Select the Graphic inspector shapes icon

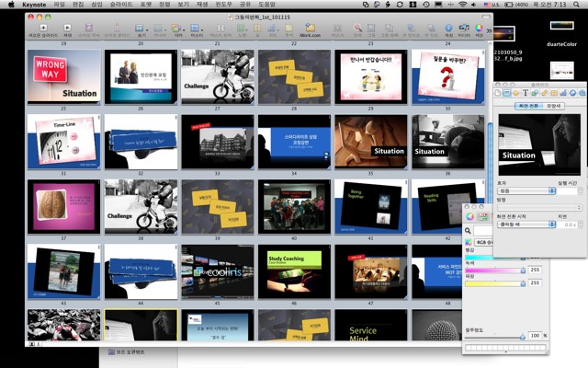click(x=535, y=93)
